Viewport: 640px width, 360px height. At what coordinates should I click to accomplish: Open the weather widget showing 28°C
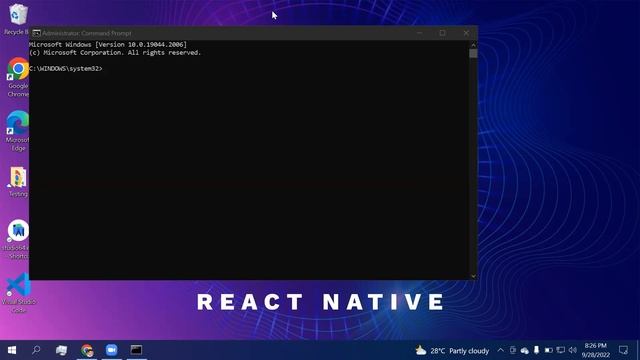coord(452,350)
